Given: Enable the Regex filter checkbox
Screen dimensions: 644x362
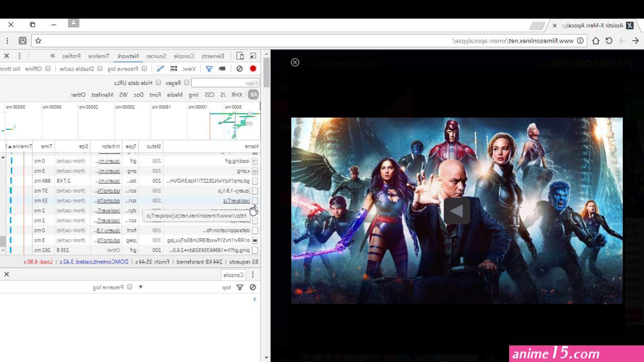Looking at the screenshot, I should coord(186,82).
